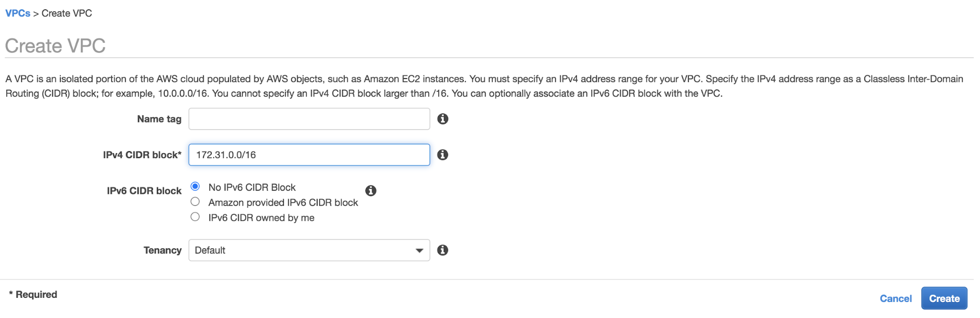Select the IPv4 CIDR block input

[309, 155]
